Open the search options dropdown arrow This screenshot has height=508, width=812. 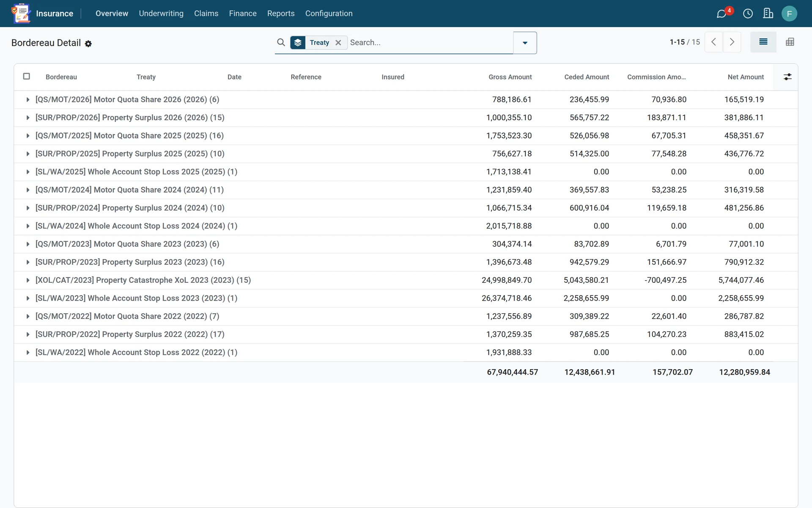(x=525, y=43)
